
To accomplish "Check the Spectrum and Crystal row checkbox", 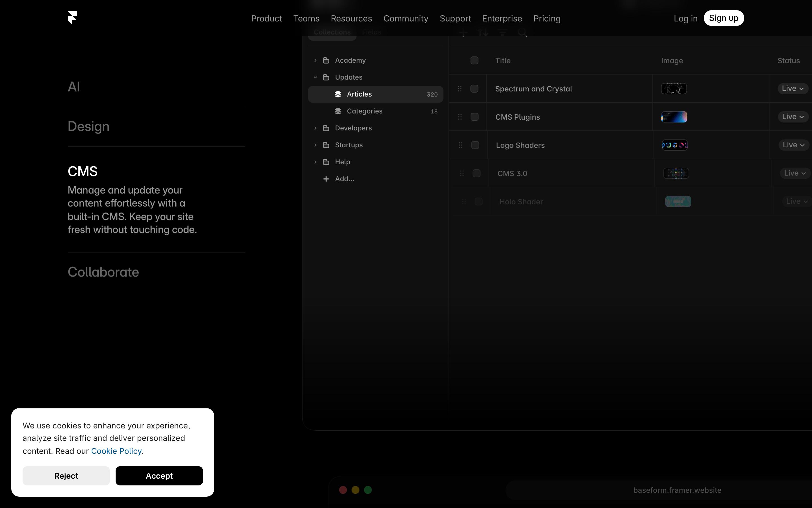I will 474,89.
